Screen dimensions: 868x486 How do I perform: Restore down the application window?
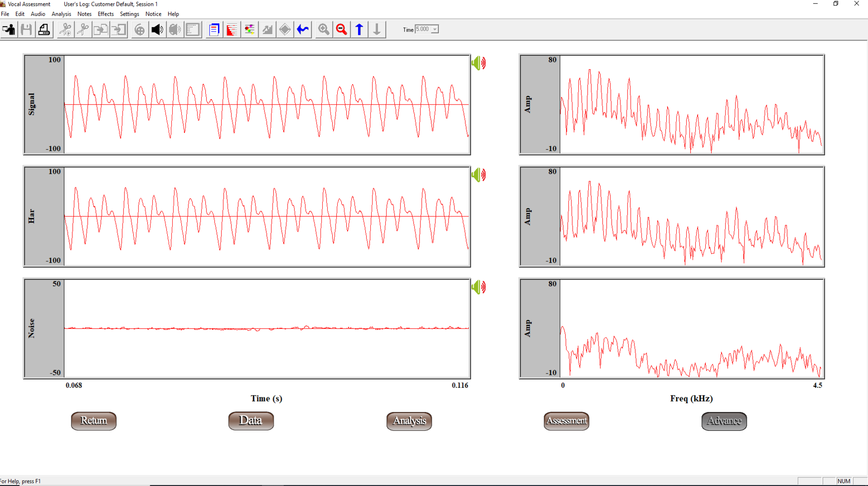coord(836,4)
